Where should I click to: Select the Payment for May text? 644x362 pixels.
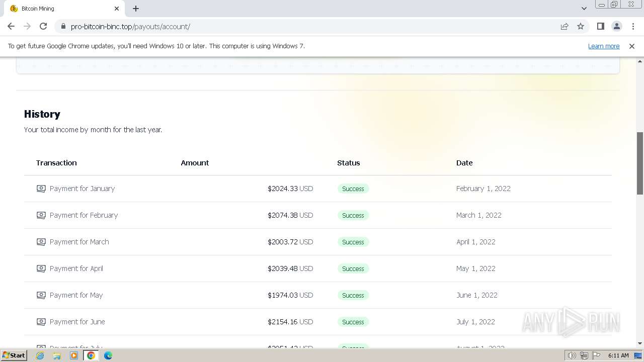point(76,295)
